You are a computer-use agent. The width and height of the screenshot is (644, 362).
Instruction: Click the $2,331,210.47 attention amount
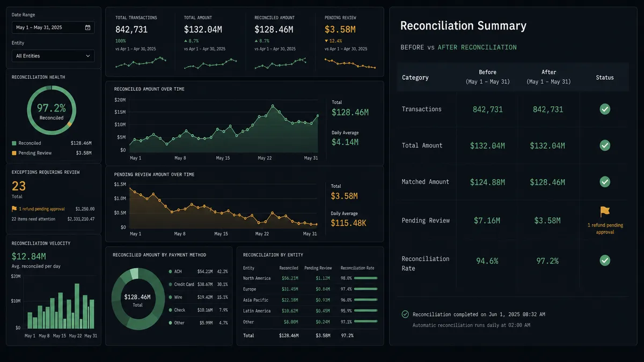80,219
